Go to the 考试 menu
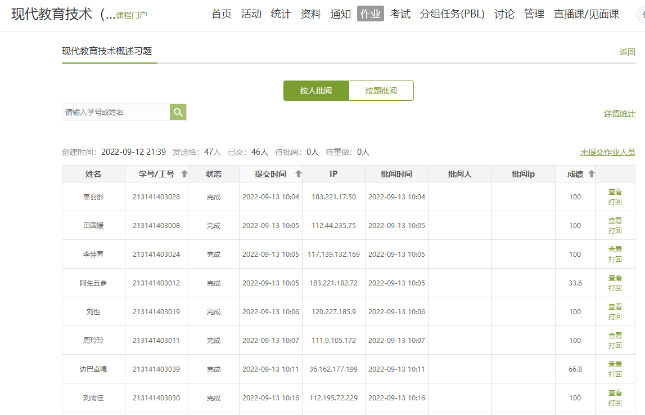Screen dimensions: 645x415 [400, 14]
